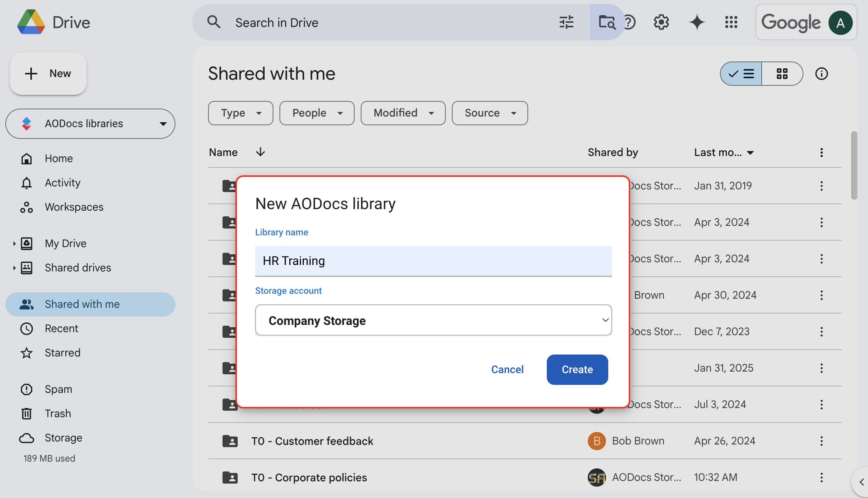The image size is (868, 498).
Task: Open the TO - Customer feedback folder
Action: (x=312, y=441)
